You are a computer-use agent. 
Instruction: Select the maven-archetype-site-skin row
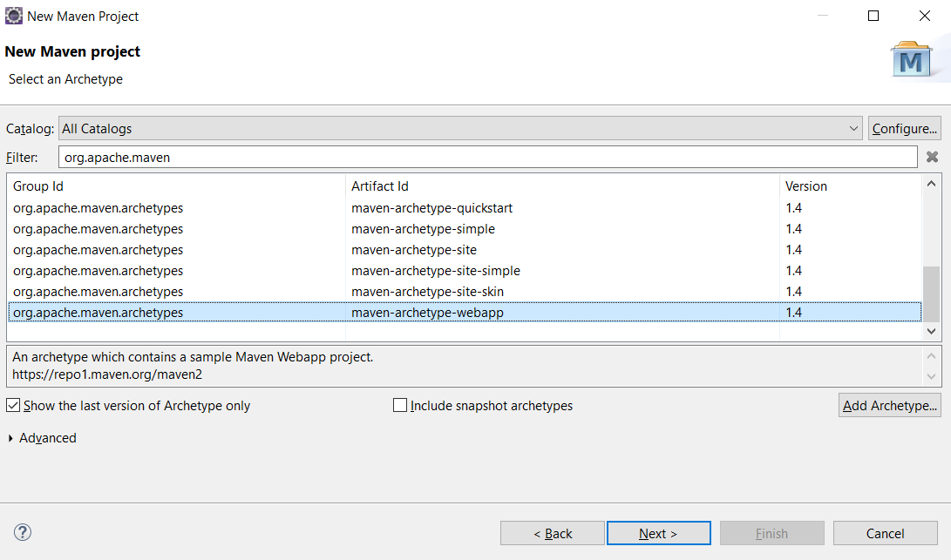coord(465,292)
